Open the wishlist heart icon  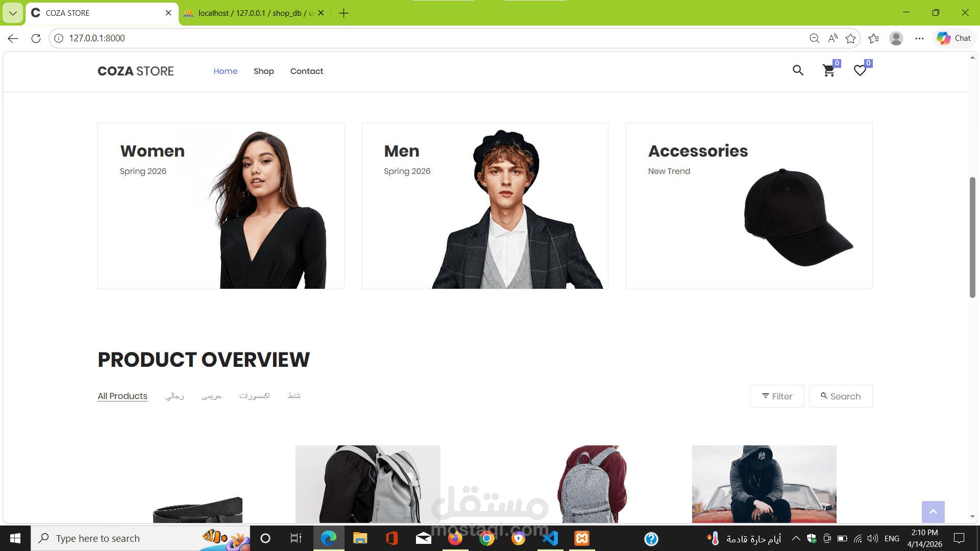pos(860,70)
